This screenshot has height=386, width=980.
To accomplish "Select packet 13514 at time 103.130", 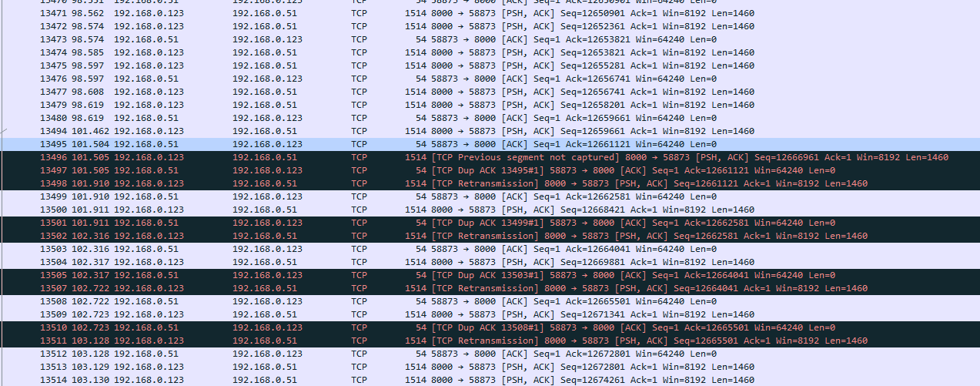I will (x=493, y=380).
